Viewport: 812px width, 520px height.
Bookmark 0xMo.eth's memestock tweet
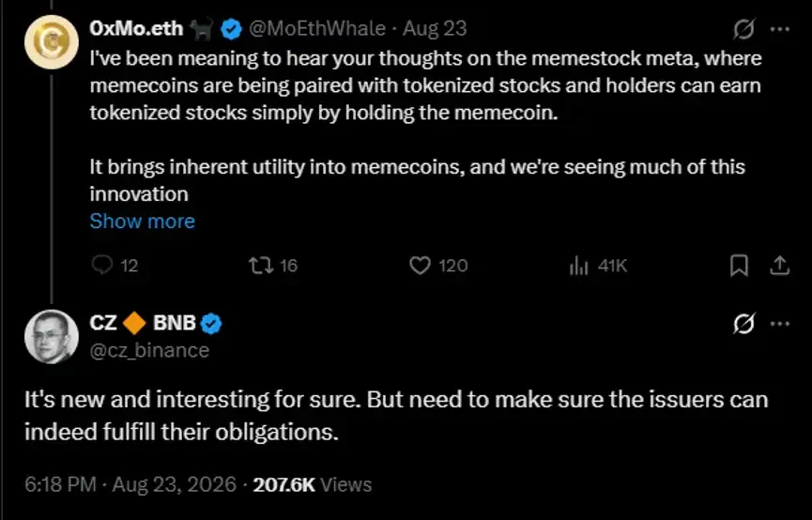pos(739,266)
